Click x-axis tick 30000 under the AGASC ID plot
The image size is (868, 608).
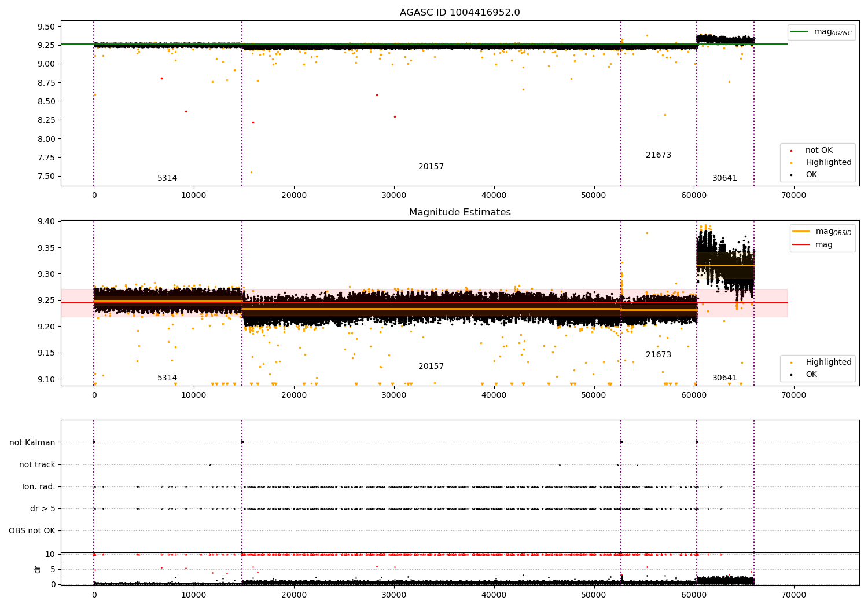pos(393,196)
